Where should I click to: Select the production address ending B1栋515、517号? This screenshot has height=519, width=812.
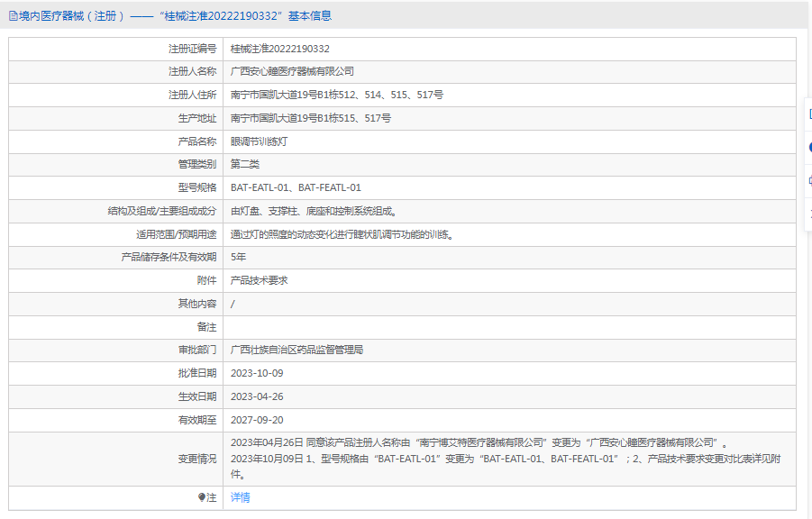coord(311,118)
